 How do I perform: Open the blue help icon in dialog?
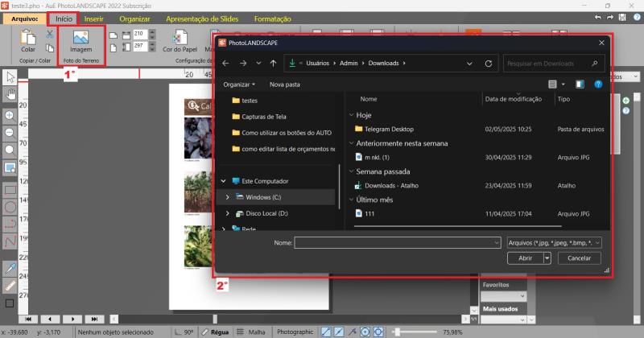pyautogui.click(x=598, y=84)
